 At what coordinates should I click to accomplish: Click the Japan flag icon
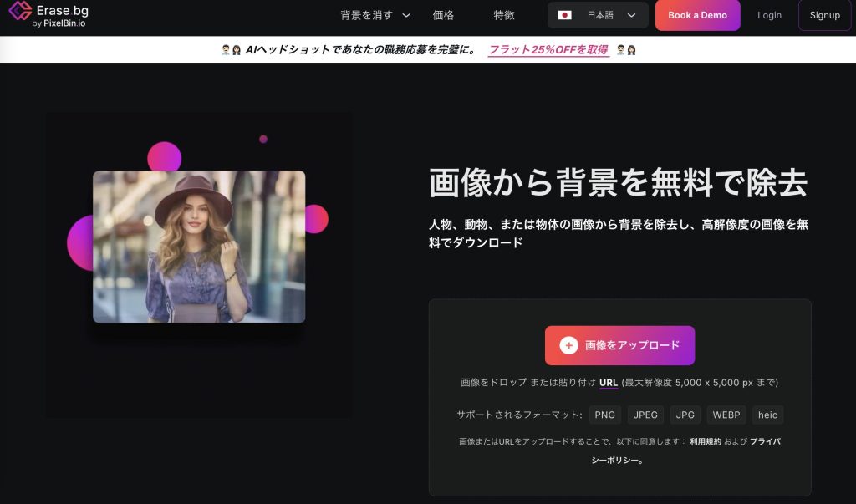click(565, 15)
